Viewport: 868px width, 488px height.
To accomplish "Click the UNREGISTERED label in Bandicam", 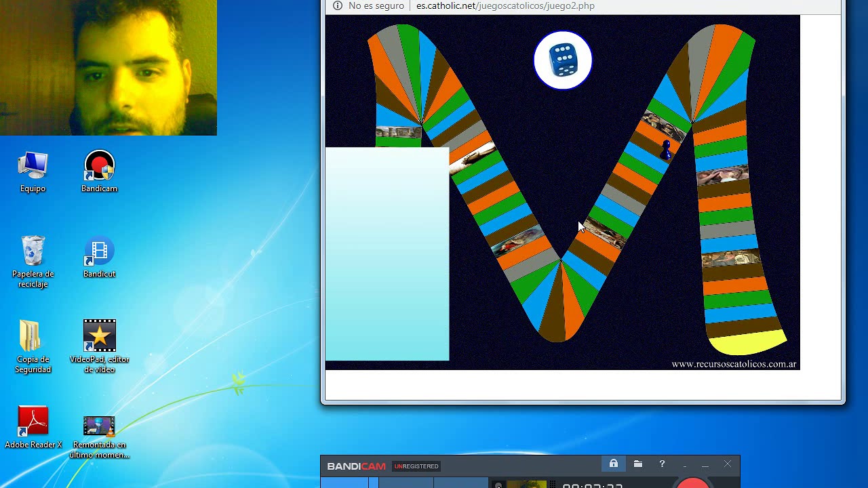I will (416, 466).
